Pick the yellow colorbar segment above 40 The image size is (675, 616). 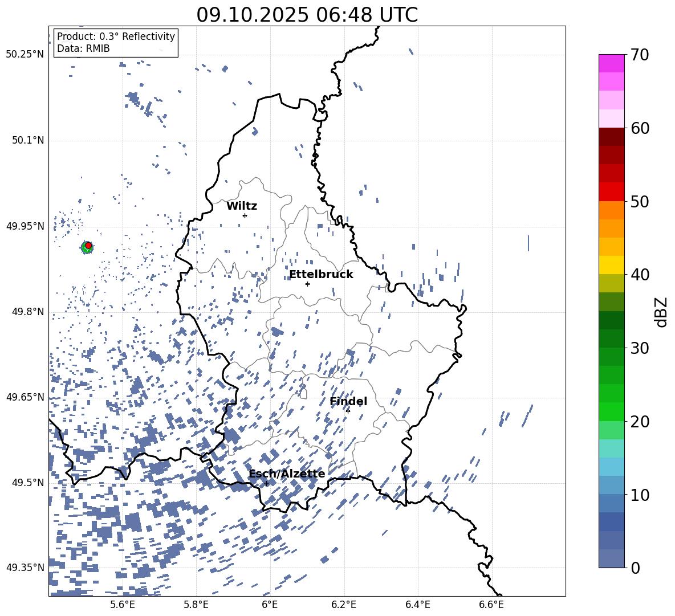611,265
